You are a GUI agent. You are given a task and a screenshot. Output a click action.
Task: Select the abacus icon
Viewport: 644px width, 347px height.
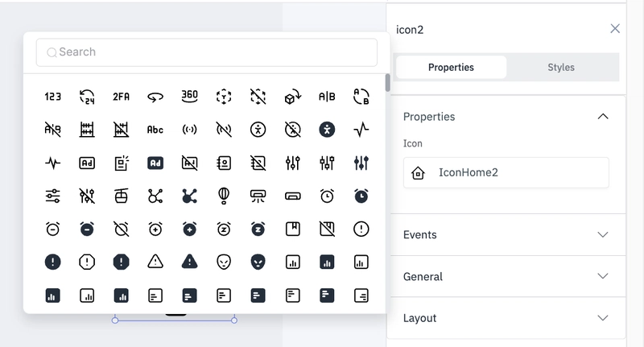(87, 130)
